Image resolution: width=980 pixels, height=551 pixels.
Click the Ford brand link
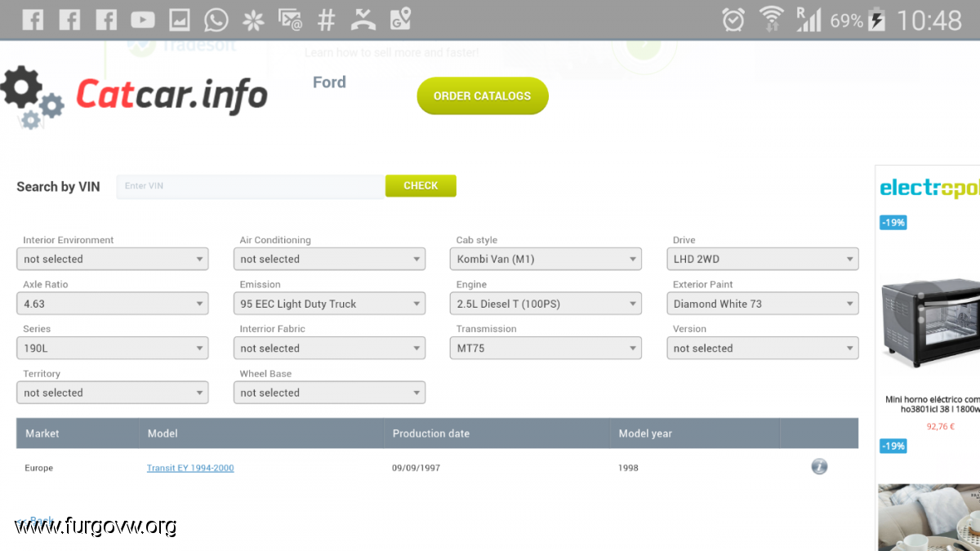pyautogui.click(x=329, y=82)
